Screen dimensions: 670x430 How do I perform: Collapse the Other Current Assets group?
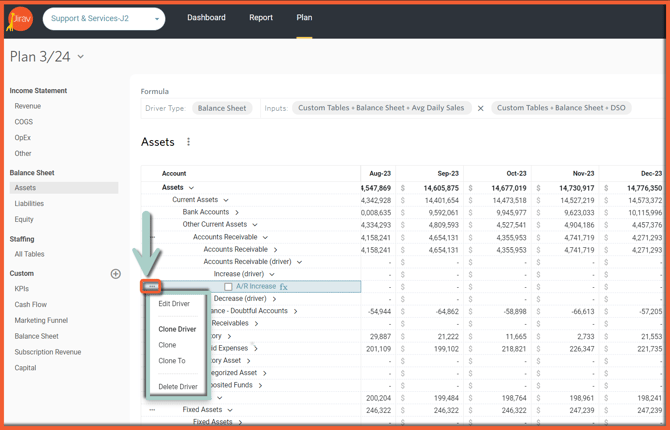click(255, 225)
